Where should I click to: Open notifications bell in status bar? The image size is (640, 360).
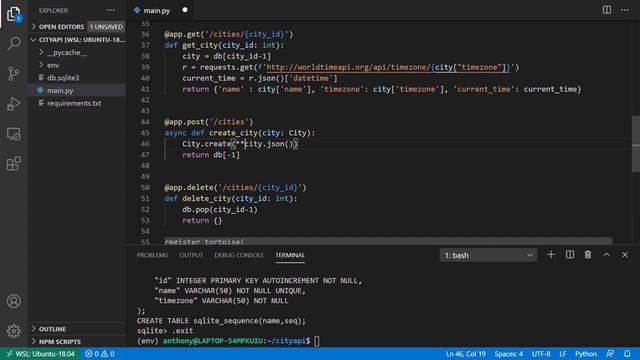[627, 354]
